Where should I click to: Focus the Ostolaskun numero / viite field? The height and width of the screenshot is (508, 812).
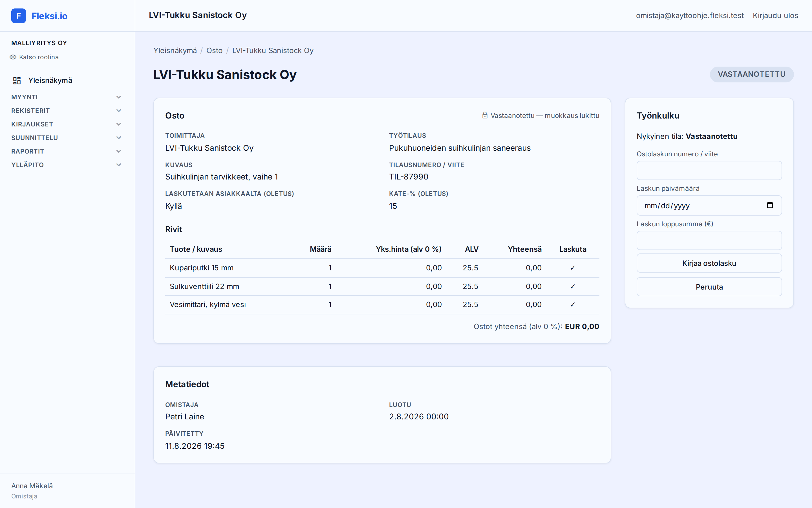709,170
